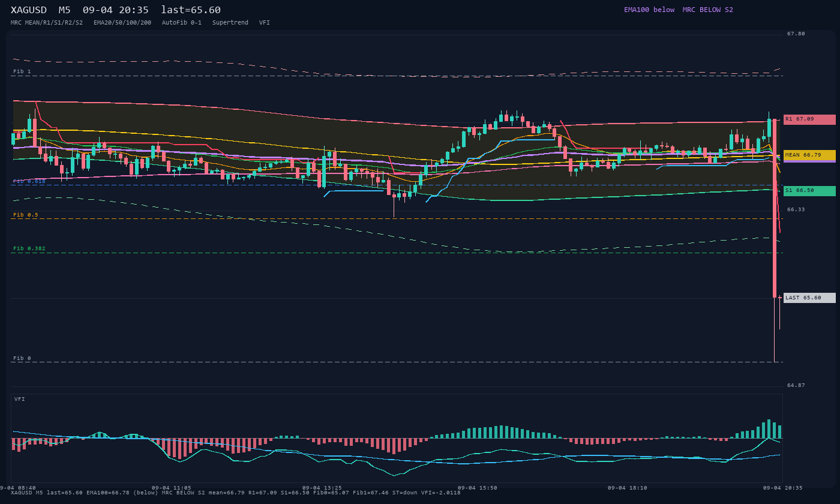Click the Fib 1 level label

point(22,71)
